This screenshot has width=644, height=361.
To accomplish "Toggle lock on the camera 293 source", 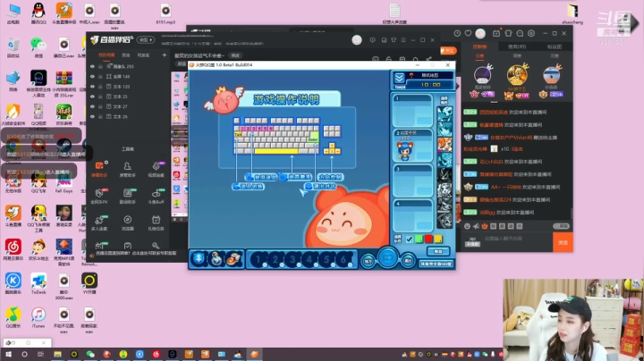I will (100, 66).
